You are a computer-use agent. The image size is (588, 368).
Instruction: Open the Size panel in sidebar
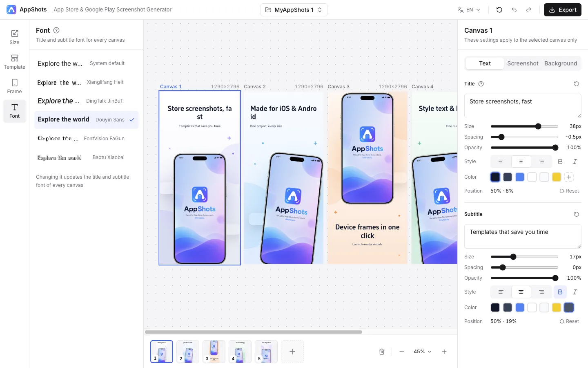coord(15,37)
